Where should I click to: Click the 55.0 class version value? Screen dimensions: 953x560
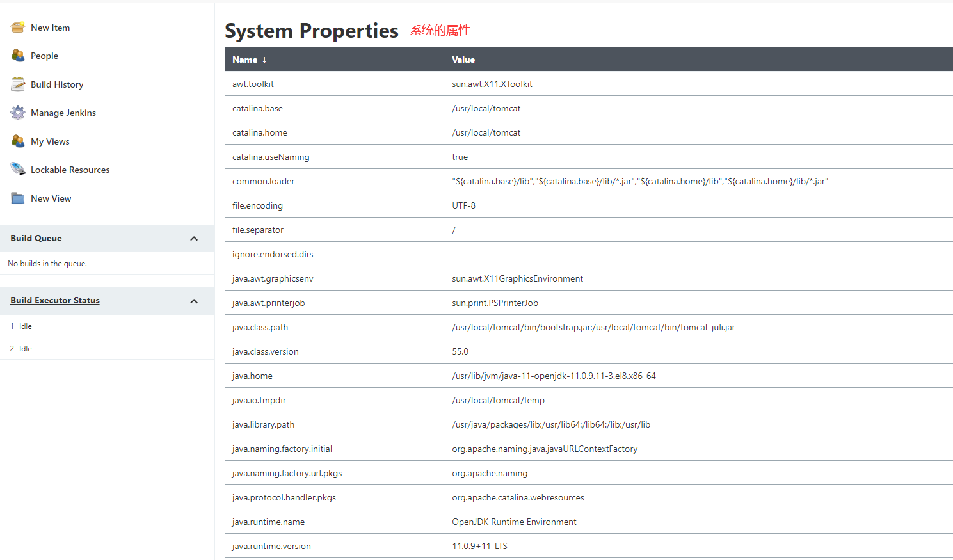click(460, 351)
